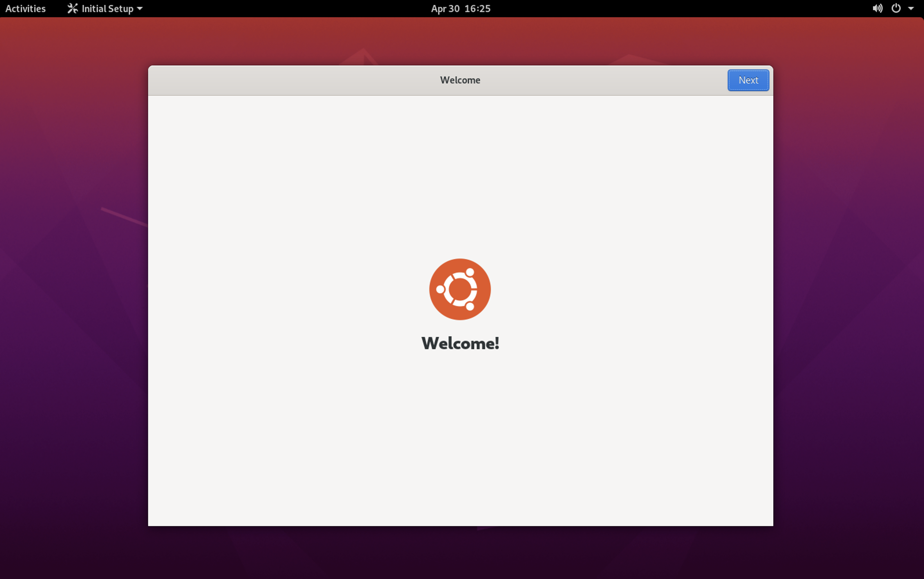Click the "Welcome" window title
Image resolution: width=924 pixels, height=579 pixels.
460,80
